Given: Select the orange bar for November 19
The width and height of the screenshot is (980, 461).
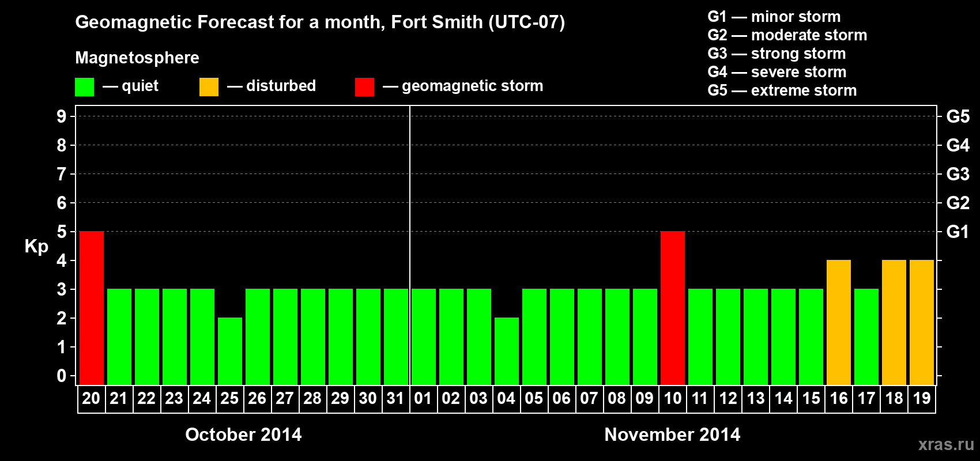Looking at the screenshot, I should (x=922, y=322).
